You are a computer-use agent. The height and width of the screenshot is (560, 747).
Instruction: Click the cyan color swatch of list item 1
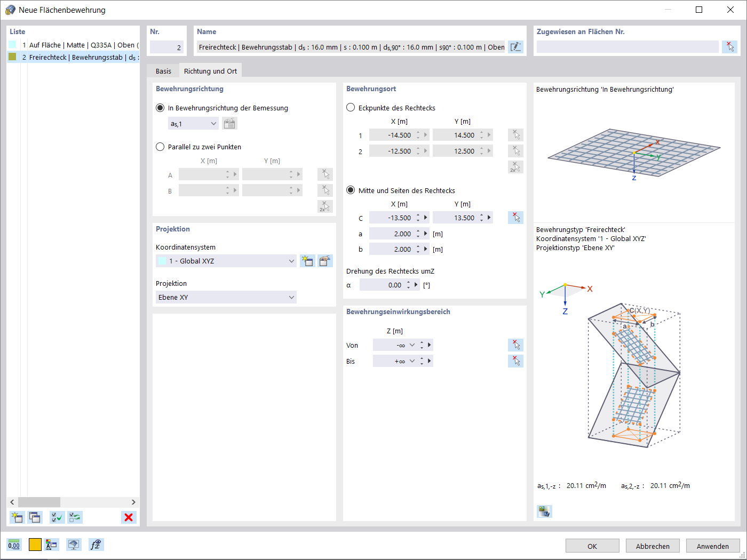coord(12,45)
